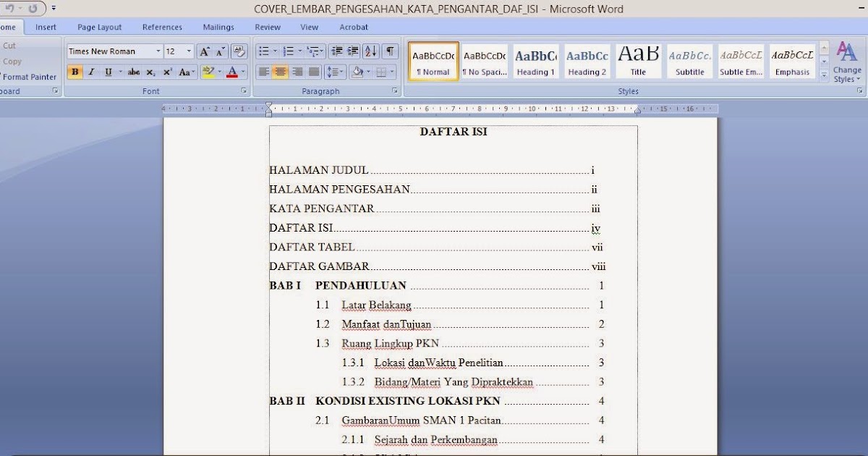Toggle Italic formatting
Image resolution: width=868 pixels, height=456 pixels.
(91, 72)
